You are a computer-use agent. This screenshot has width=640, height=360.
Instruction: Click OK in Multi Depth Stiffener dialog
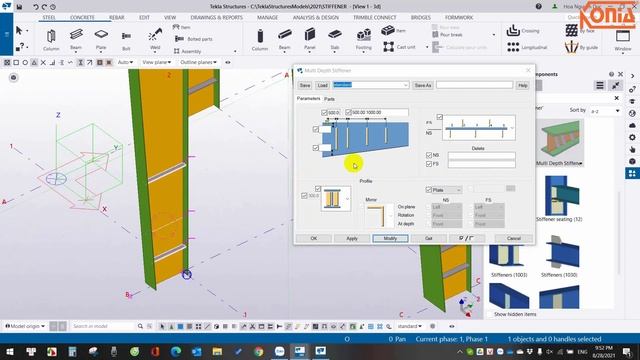(x=313, y=238)
